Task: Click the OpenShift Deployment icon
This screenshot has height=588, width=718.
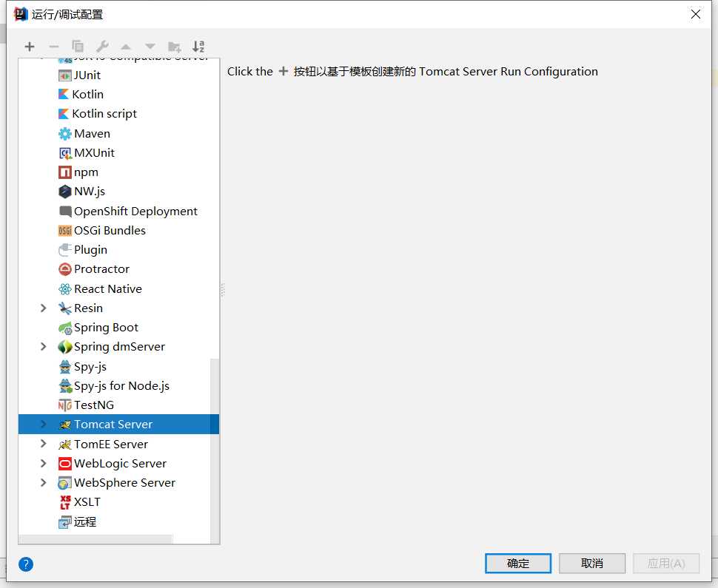Action: point(65,212)
